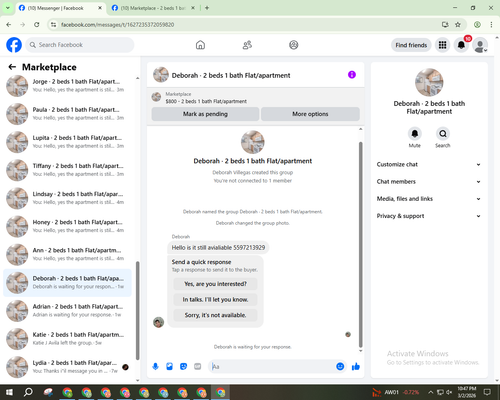Open the Windows Start menu
Screen dimensions: 500x400
click(x=9, y=392)
